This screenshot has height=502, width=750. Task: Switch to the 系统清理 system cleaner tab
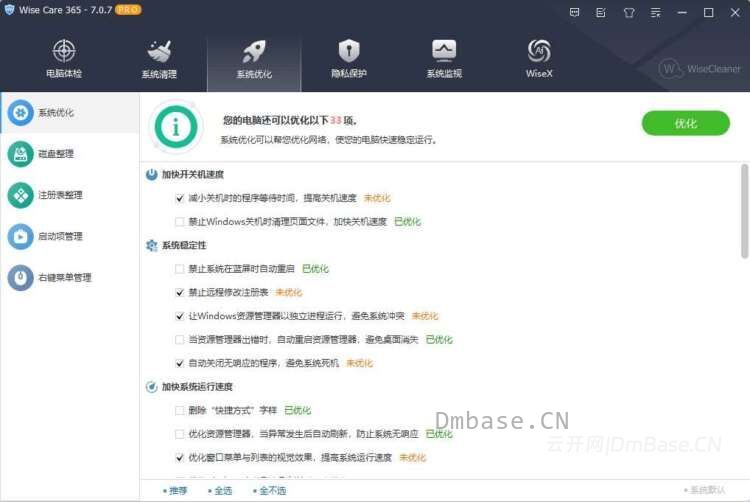click(159, 58)
